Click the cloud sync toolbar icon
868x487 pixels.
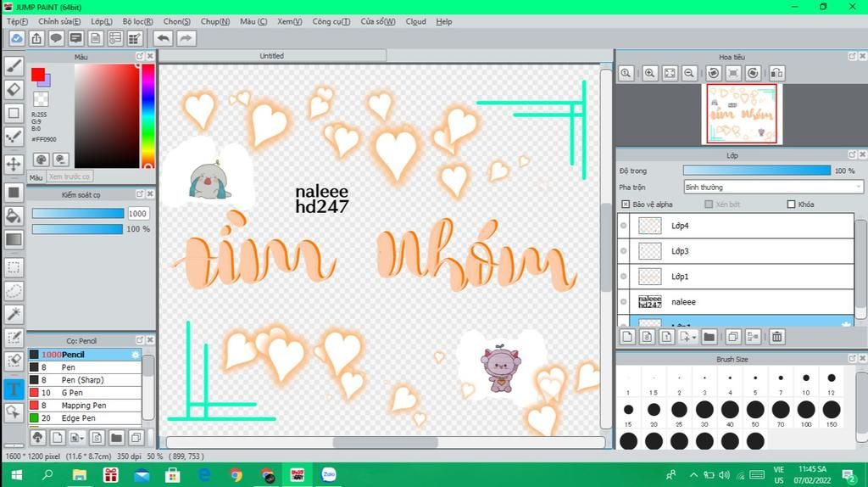pyautogui.click(x=17, y=38)
